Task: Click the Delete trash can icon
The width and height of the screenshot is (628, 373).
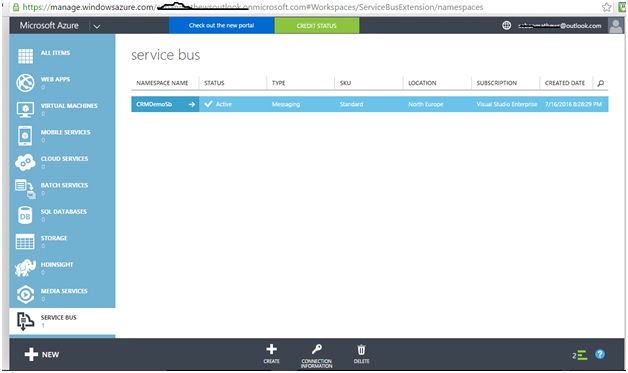Action: (361, 349)
